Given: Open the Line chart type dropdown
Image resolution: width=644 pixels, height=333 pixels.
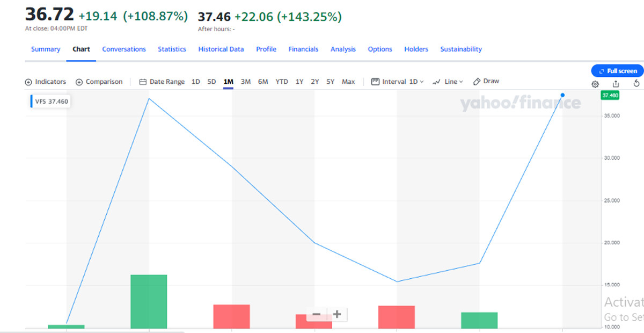Looking at the screenshot, I should (x=448, y=82).
